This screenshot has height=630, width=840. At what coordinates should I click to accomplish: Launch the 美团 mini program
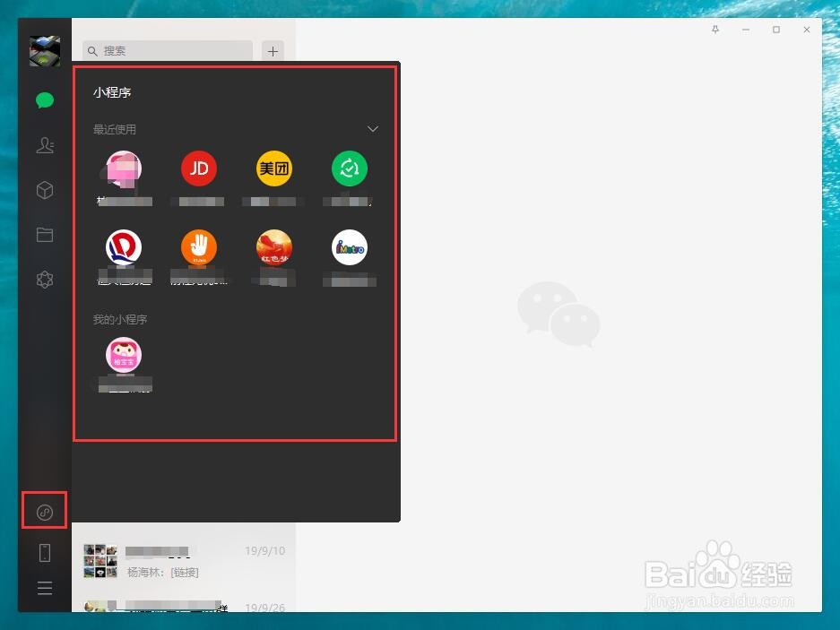tap(274, 168)
